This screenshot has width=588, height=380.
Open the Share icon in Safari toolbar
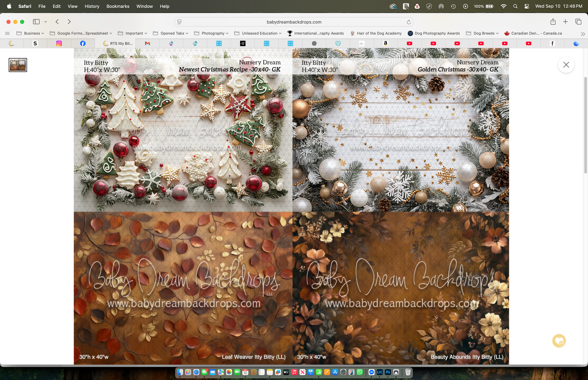(553, 22)
